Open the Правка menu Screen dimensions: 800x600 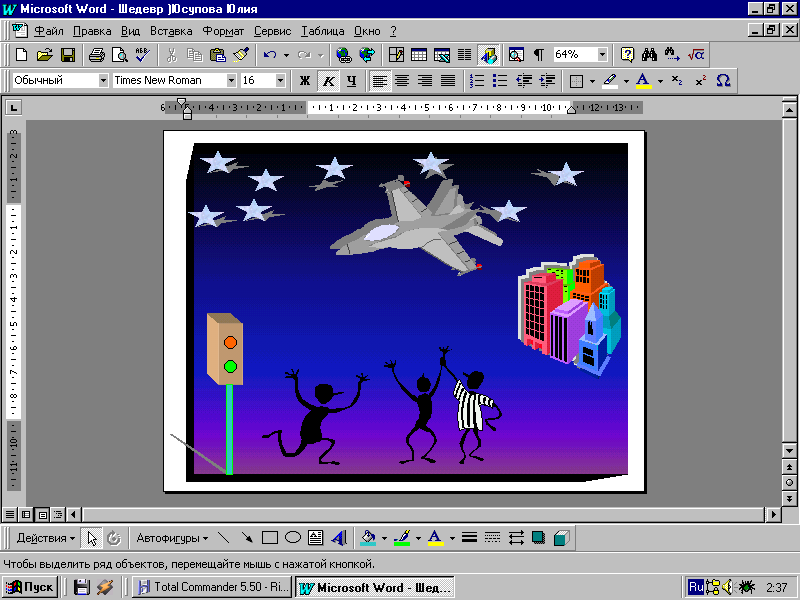tap(92, 31)
